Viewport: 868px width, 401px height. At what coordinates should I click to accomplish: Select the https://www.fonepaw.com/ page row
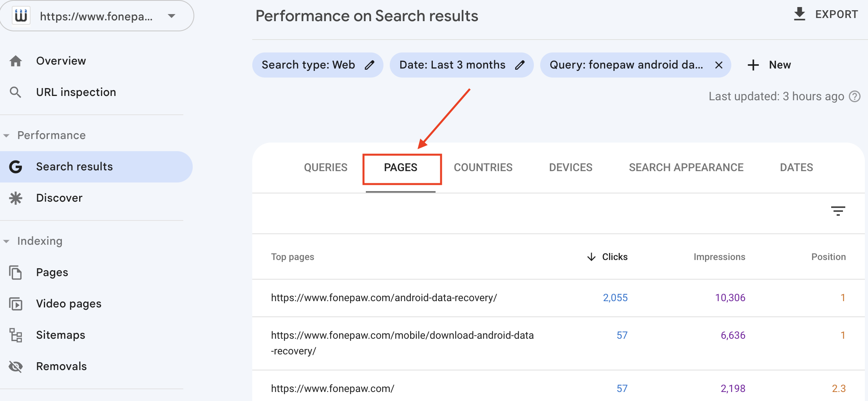tap(558, 386)
